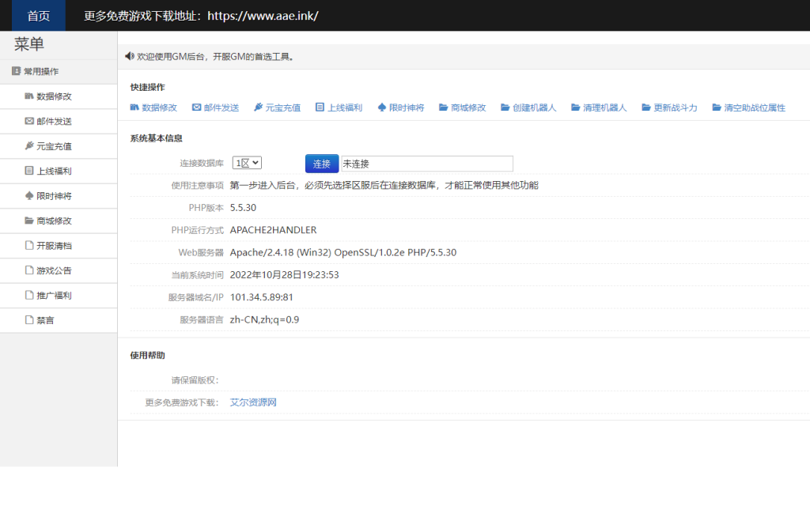This screenshot has height=532, width=810.
Task: Click the folder icon beside 清理机器人
Action: point(575,108)
